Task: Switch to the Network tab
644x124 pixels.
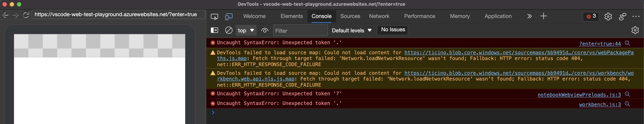Action: [379, 16]
